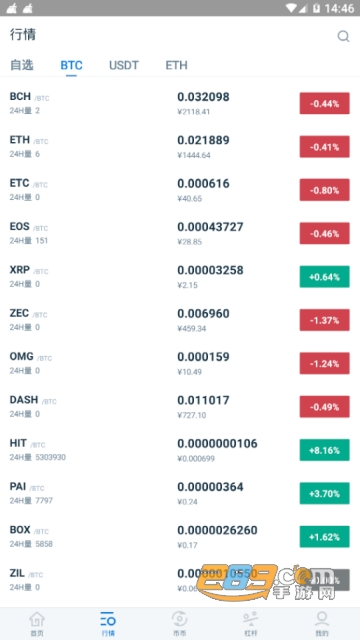Image resolution: width=360 pixels, height=640 pixels.
Task: Open the EOS/BTC price 0.00043727
Action: 210,227
